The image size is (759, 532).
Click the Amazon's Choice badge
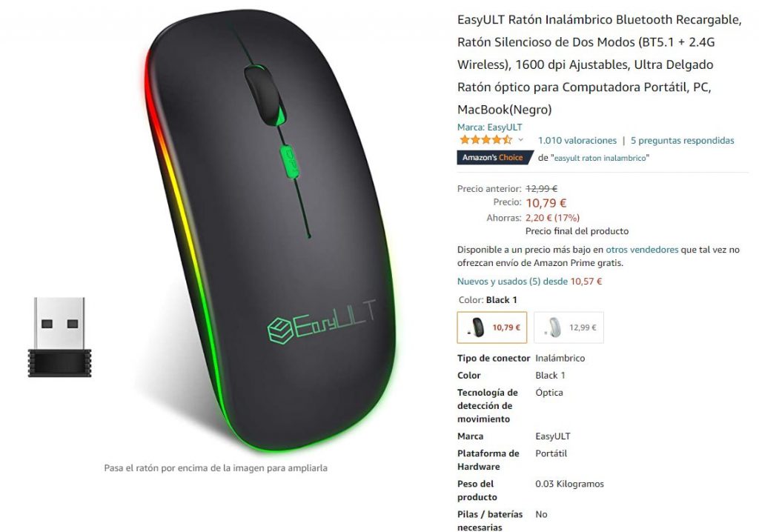(x=494, y=157)
